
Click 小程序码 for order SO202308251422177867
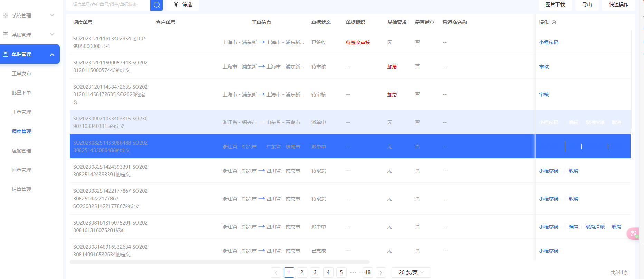(549, 199)
